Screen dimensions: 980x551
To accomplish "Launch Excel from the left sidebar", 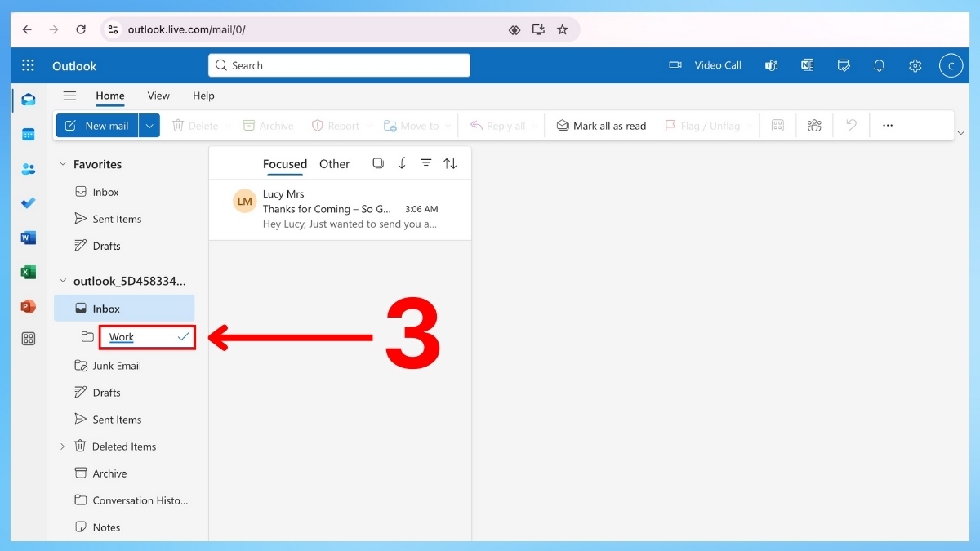I will click(29, 273).
